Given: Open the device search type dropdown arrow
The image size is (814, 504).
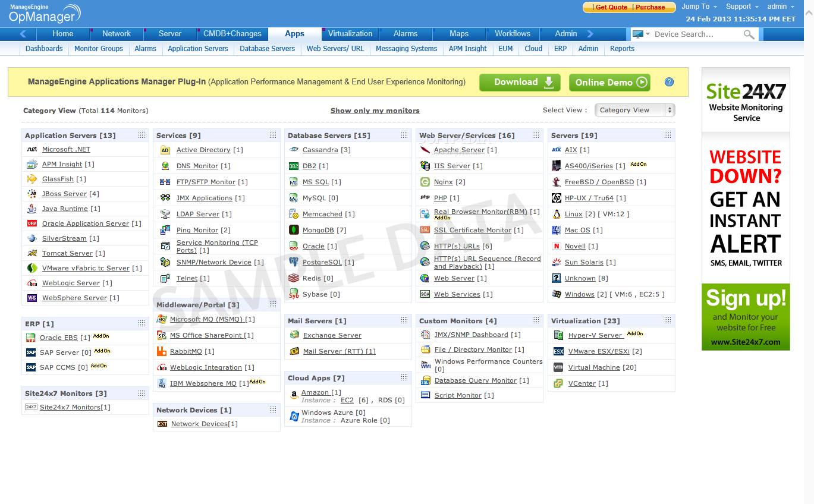Looking at the screenshot, I should pyautogui.click(x=648, y=34).
